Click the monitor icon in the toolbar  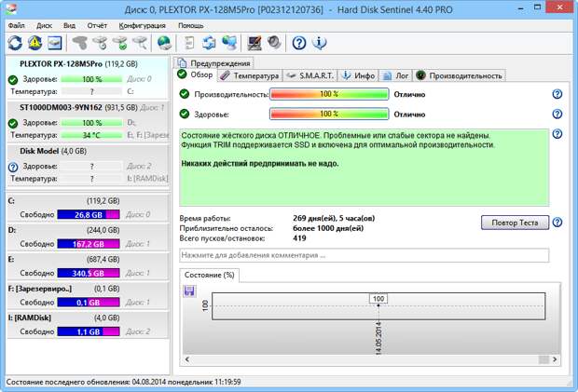coord(254,43)
